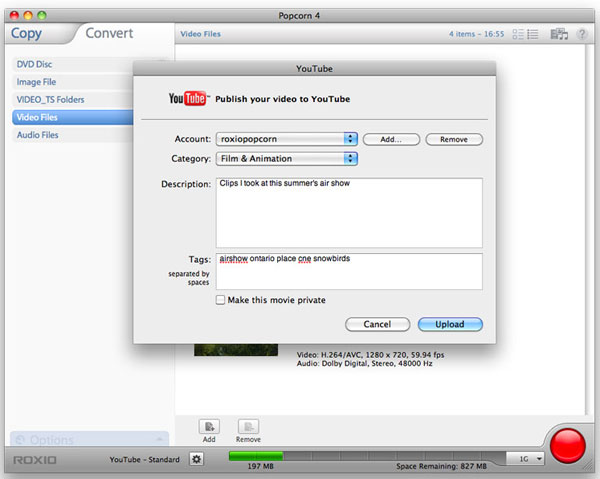The height and width of the screenshot is (479, 600).
Task: Click the "Video Files" header label
Action: tap(201, 34)
